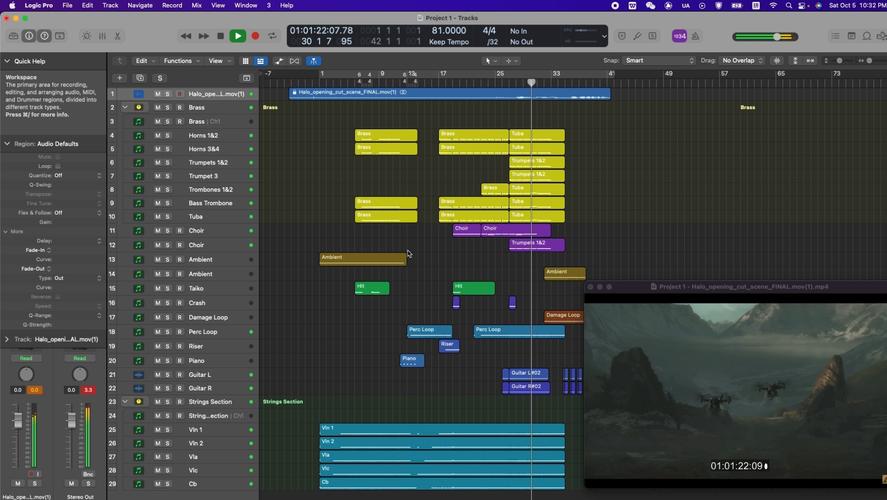Collapse the Brass track stack
This screenshot has width=887, height=500.
125,108
